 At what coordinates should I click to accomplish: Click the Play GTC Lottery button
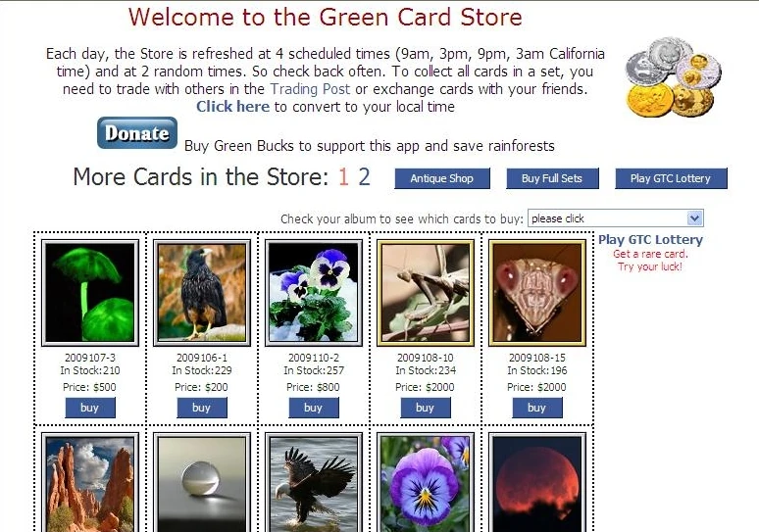pos(671,178)
